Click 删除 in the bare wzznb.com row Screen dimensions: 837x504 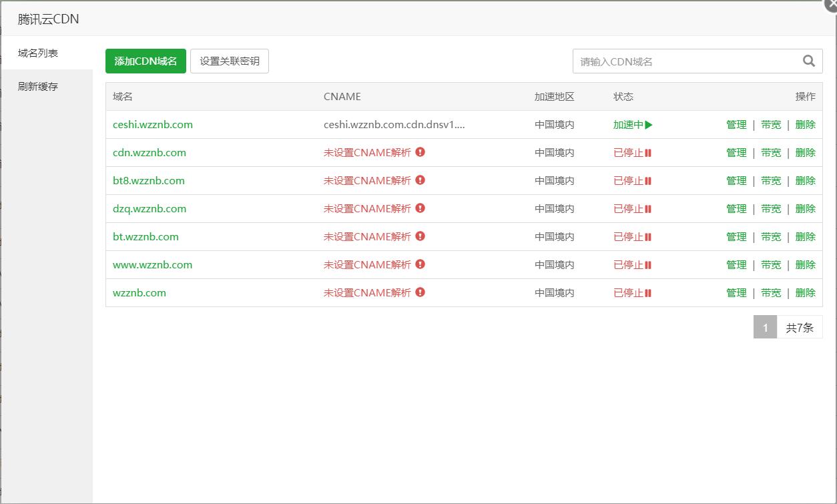click(806, 293)
